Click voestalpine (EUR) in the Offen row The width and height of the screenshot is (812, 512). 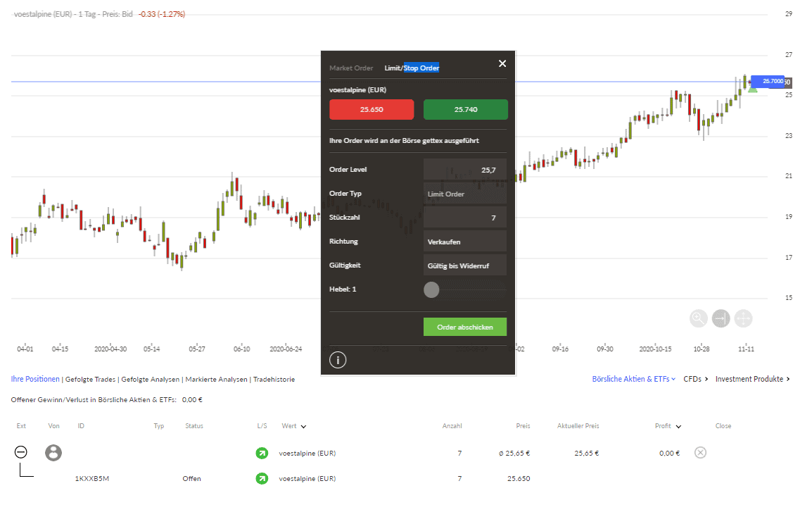[307, 478]
